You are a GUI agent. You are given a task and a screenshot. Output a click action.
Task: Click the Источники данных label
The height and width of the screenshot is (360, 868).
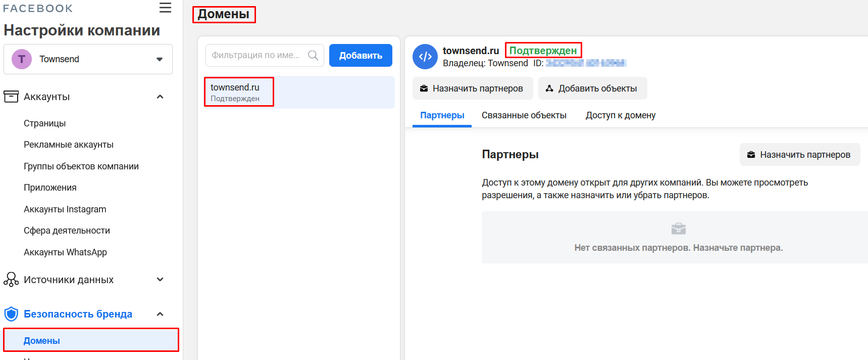69,280
